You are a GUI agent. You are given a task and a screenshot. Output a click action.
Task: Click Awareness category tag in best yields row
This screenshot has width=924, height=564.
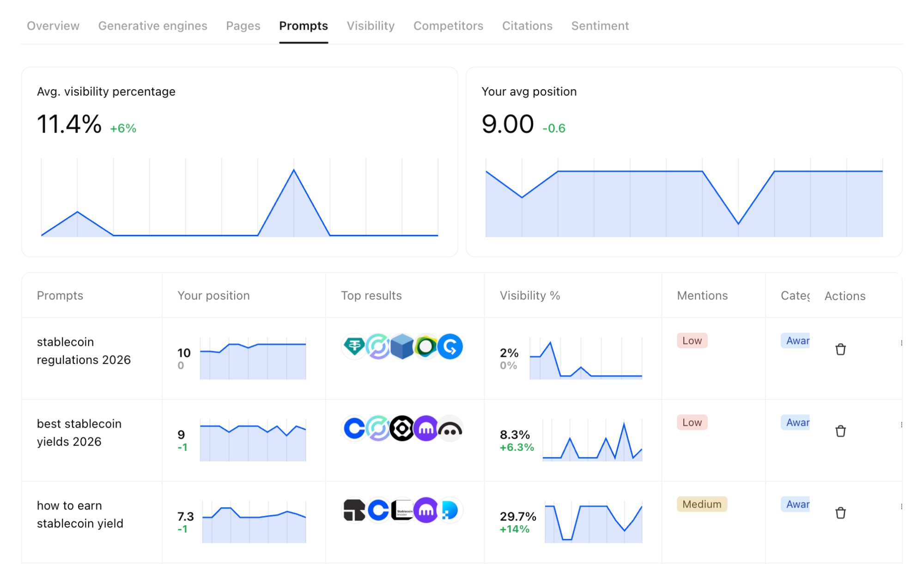796,423
